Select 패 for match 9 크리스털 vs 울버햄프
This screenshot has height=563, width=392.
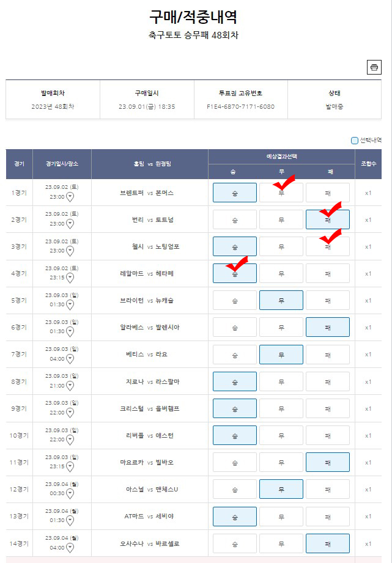(x=328, y=408)
